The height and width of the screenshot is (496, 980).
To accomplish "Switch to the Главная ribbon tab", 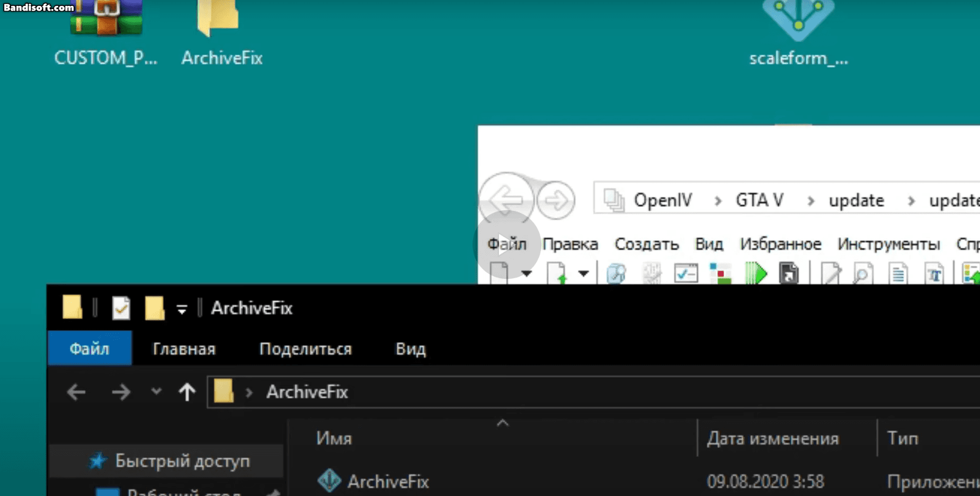I will 184,349.
